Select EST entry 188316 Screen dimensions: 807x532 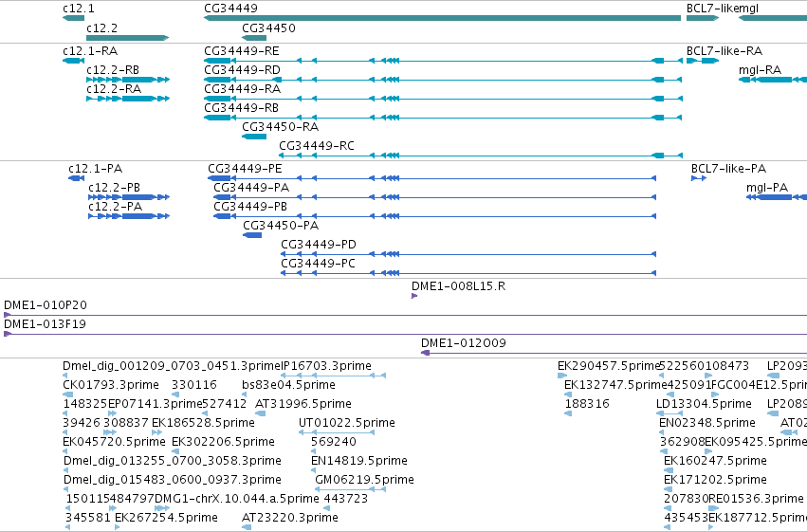pos(587,404)
